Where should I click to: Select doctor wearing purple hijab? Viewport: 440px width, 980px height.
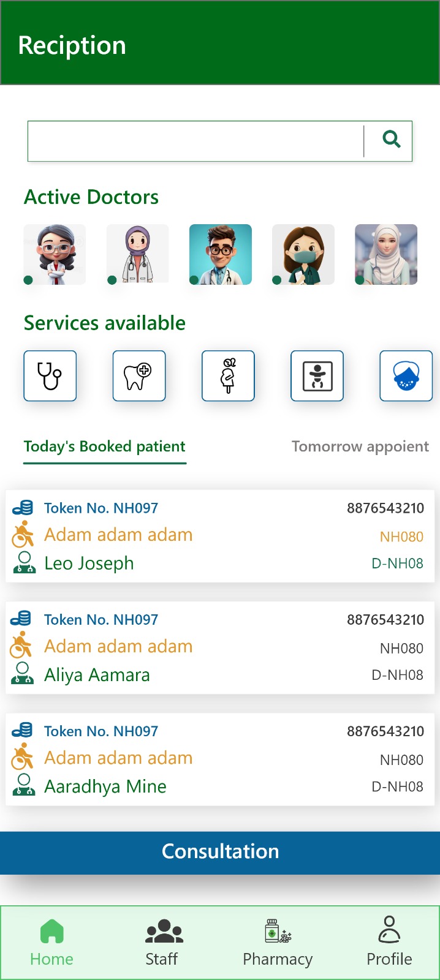coord(138,254)
